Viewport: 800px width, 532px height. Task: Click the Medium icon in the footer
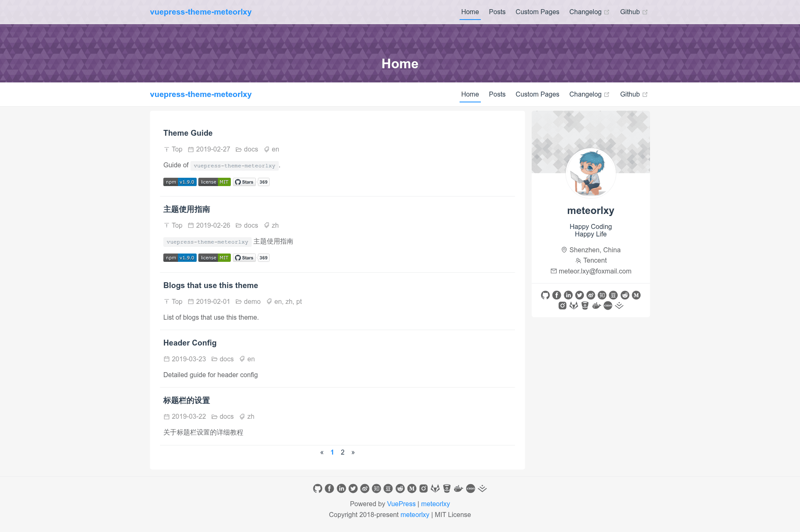pos(412,489)
